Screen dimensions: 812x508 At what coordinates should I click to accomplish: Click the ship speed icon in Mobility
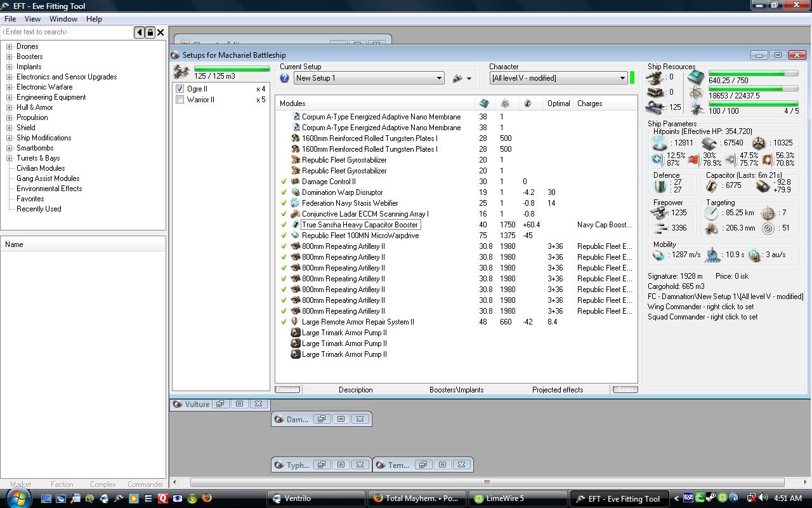click(659, 255)
